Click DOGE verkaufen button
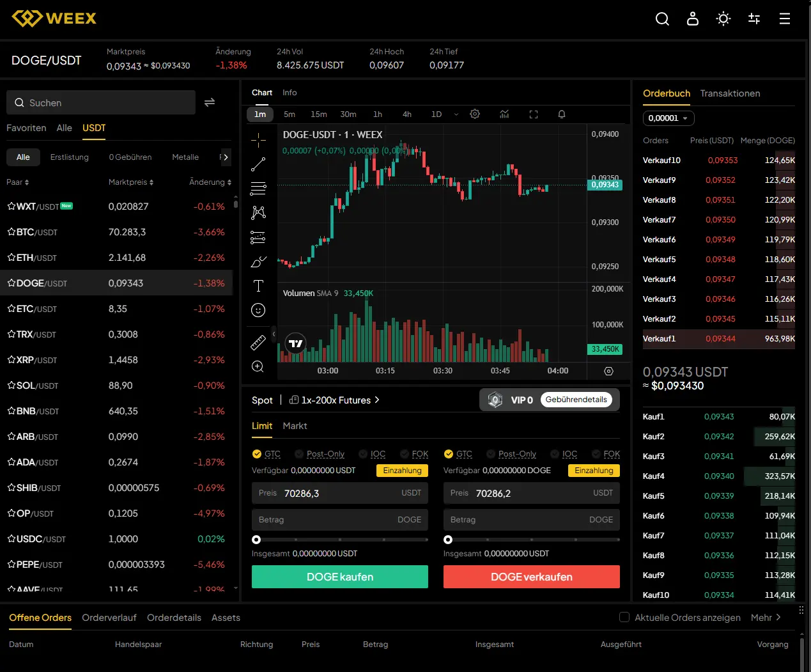 [x=532, y=577]
